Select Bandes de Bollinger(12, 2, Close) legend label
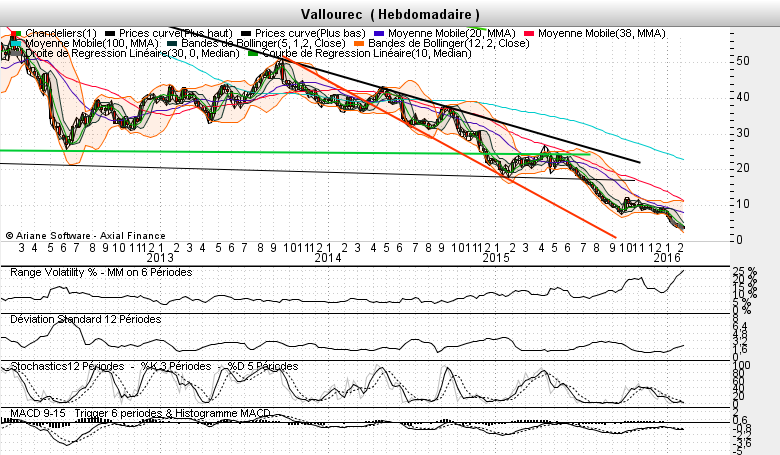This screenshot has width=780, height=455. [x=449, y=43]
